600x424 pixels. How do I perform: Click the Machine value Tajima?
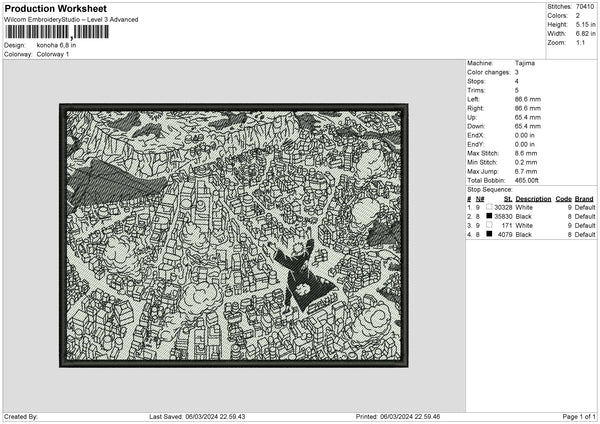524,62
